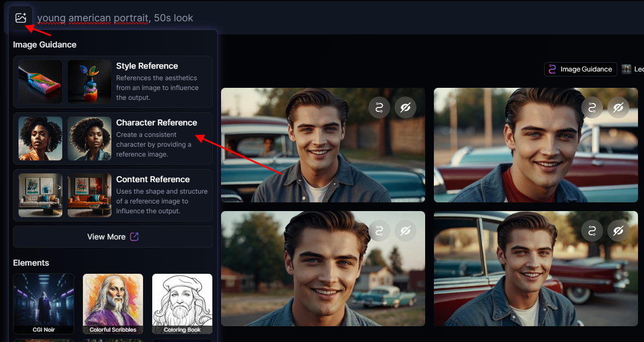The height and width of the screenshot is (342, 644).
Task: Open the image guidance icon beside the prompt
Action: (21, 17)
